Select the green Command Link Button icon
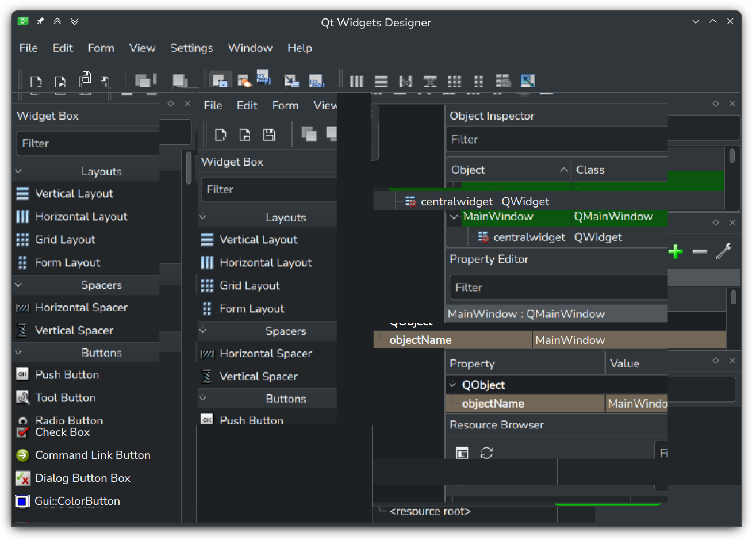Viewport: 756px width, 544px height. pos(22,455)
